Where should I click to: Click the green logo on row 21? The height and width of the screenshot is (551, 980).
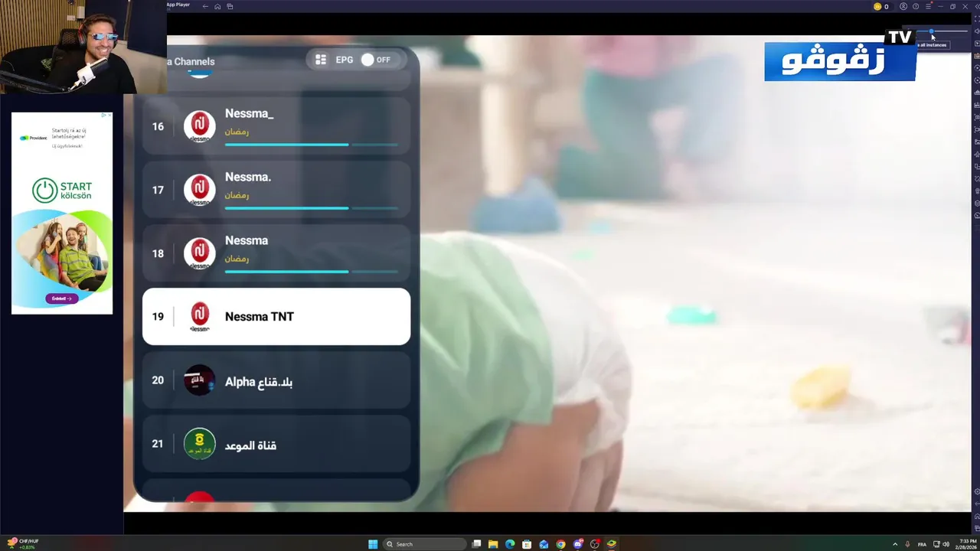pyautogui.click(x=199, y=444)
